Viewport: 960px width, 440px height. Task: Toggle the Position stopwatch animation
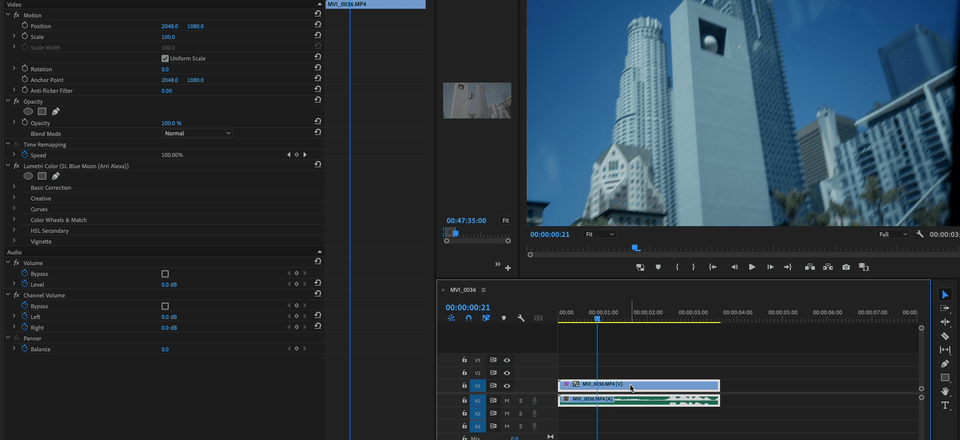pyautogui.click(x=25, y=26)
